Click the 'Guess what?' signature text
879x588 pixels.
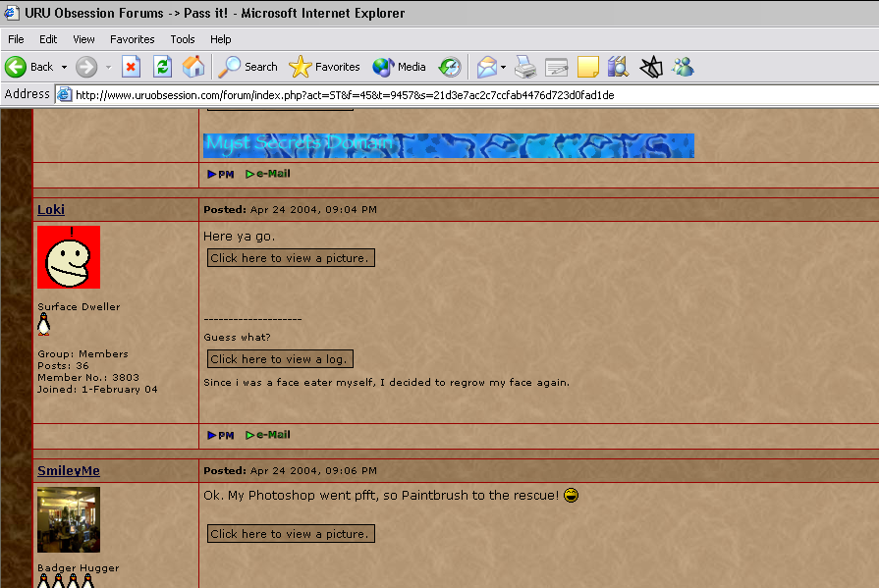click(x=237, y=338)
